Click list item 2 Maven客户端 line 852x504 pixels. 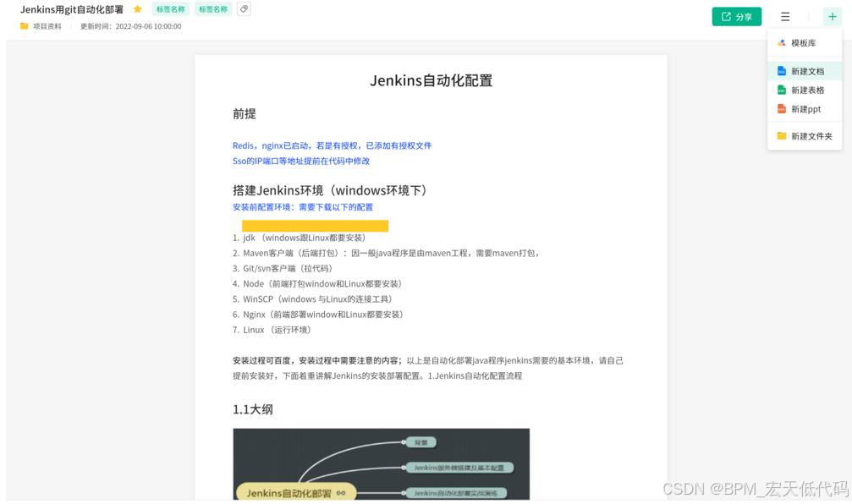pyautogui.click(x=388, y=253)
